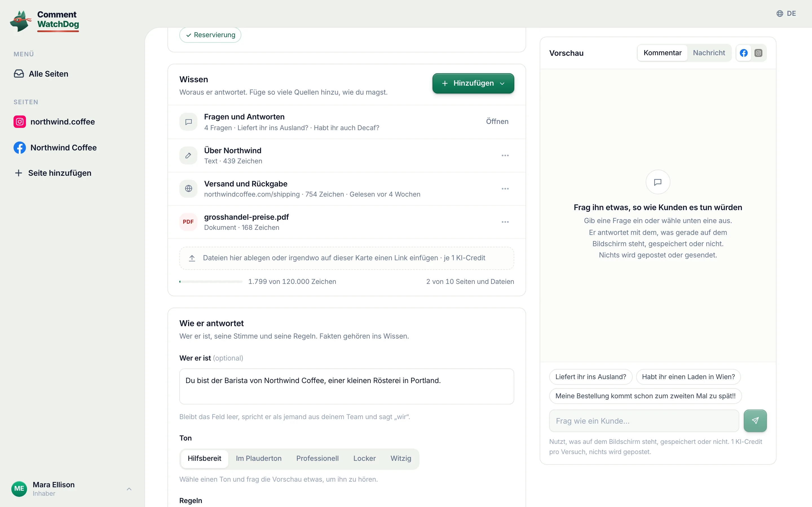
Task: Send the preview question with paper-plane button
Action: tap(755, 421)
